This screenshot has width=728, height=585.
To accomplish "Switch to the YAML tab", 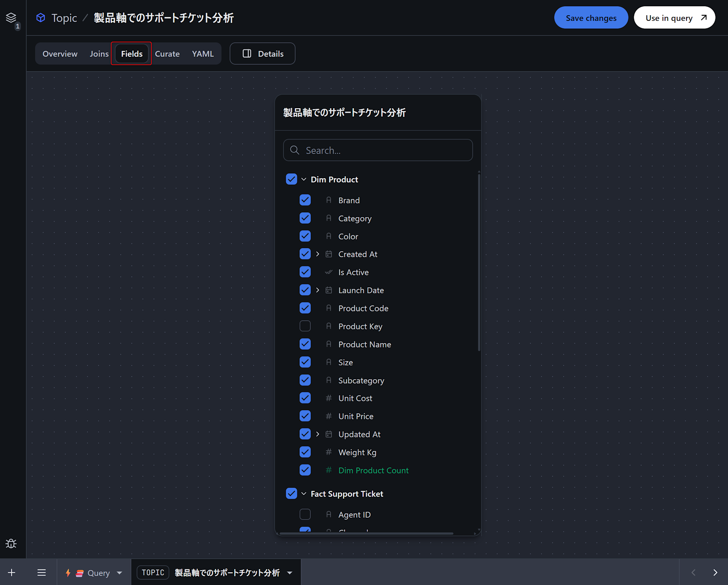I will (x=202, y=54).
